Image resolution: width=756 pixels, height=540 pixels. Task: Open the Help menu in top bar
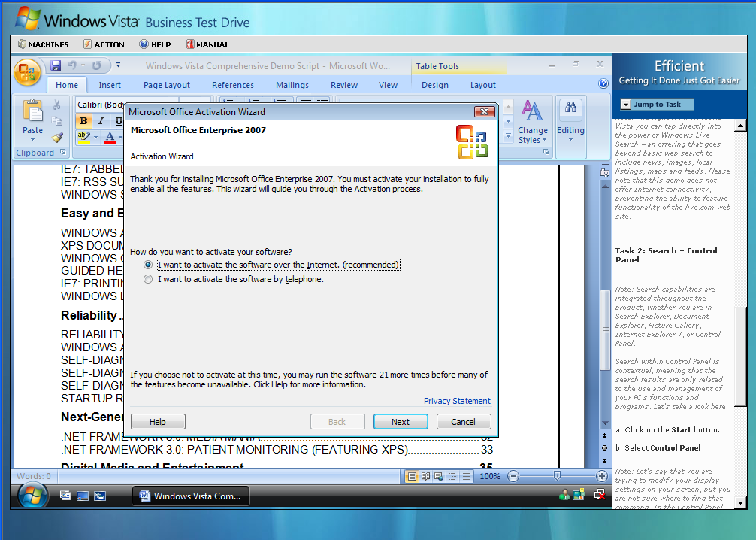coord(155,44)
